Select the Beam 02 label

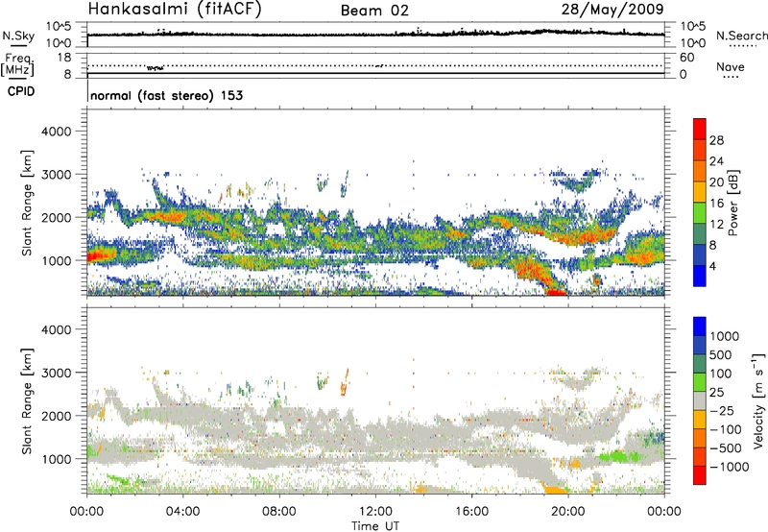374,11
